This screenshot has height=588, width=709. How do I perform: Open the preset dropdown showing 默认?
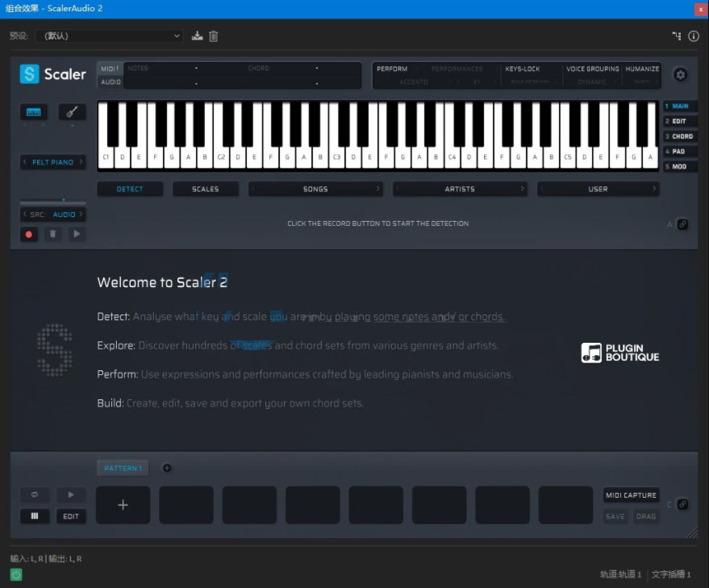(109, 35)
